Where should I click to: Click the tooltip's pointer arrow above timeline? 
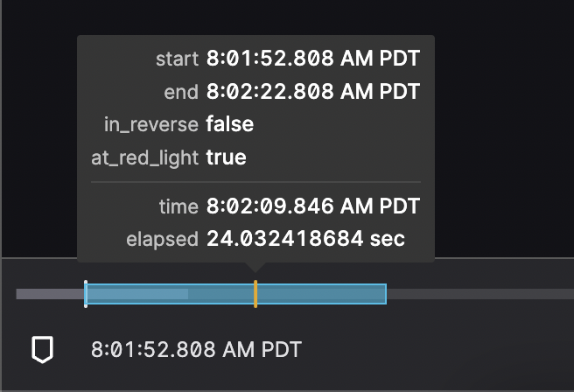255,265
